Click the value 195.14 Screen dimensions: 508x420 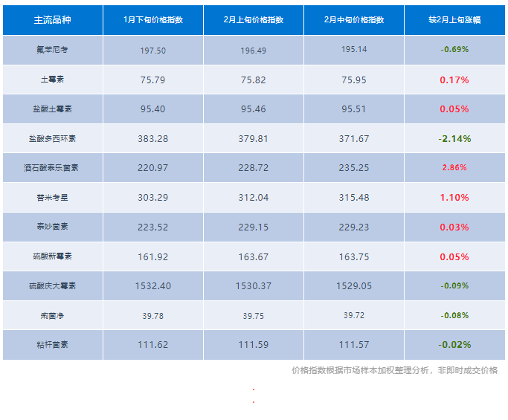[x=354, y=49]
